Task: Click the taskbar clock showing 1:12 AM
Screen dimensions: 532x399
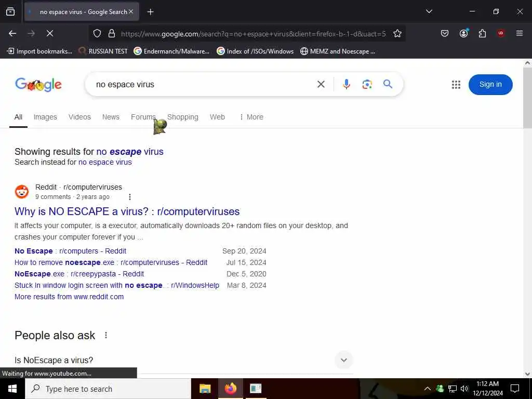Action: (x=488, y=389)
